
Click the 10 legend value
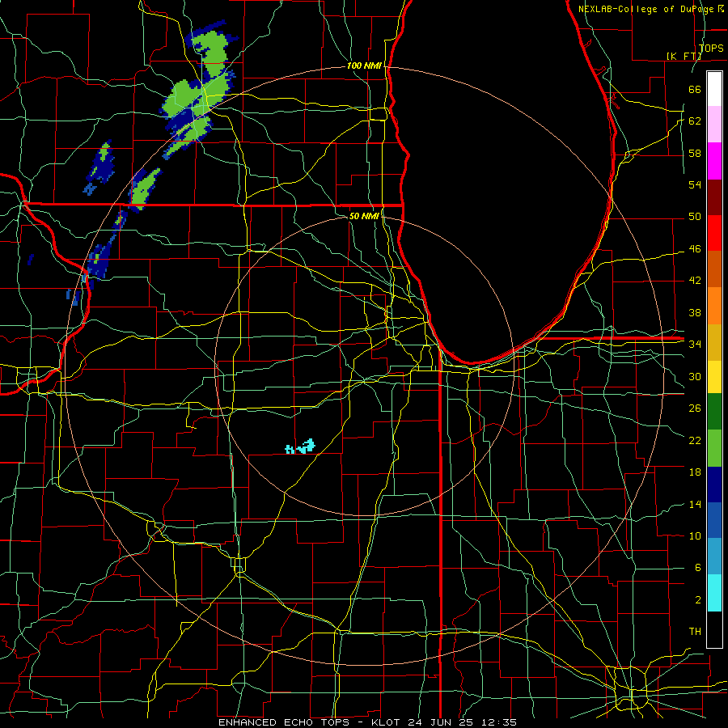(695, 535)
